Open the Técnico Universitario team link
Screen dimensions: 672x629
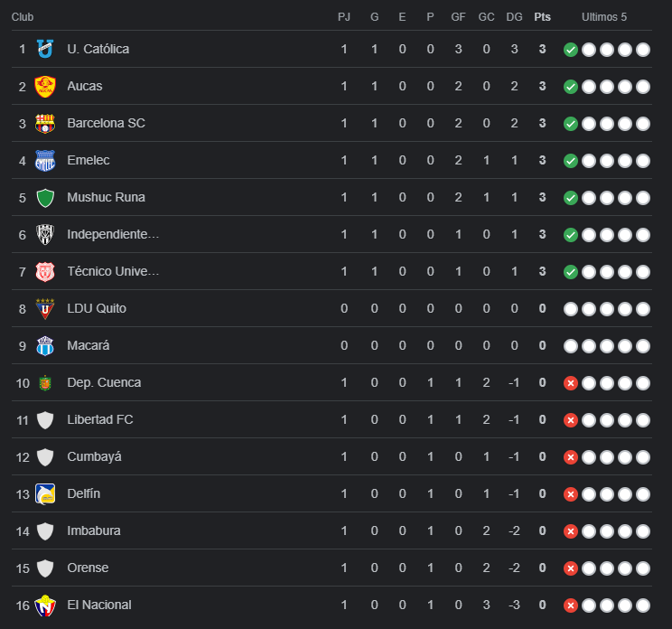point(113,271)
